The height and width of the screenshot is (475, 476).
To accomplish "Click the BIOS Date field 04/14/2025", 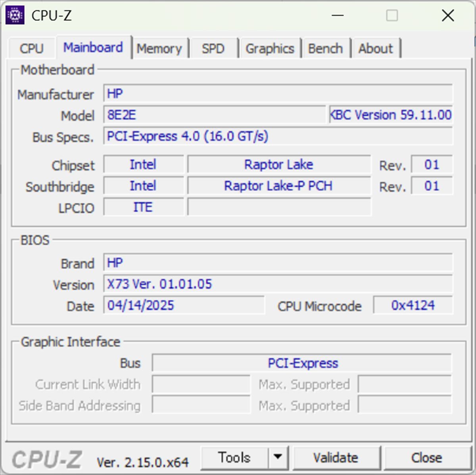I will click(x=184, y=305).
